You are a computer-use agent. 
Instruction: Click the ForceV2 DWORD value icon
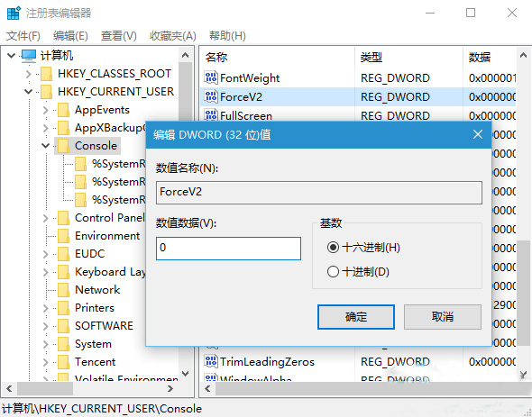click(x=211, y=96)
